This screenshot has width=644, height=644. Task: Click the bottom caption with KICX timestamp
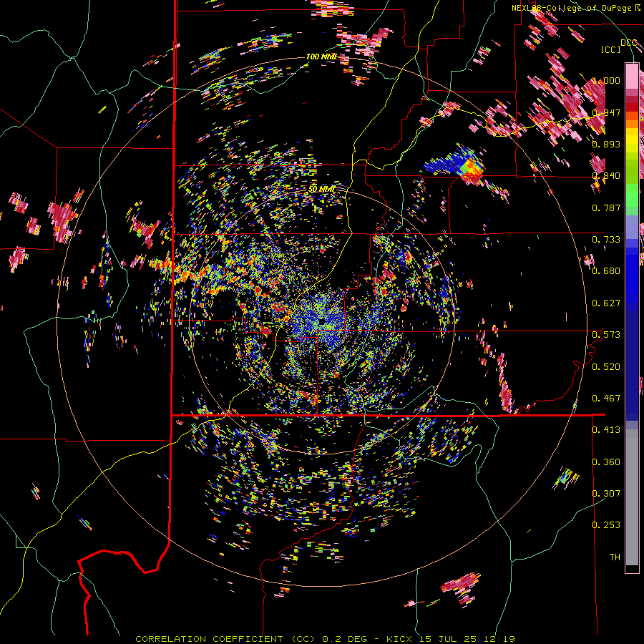click(x=326, y=639)
